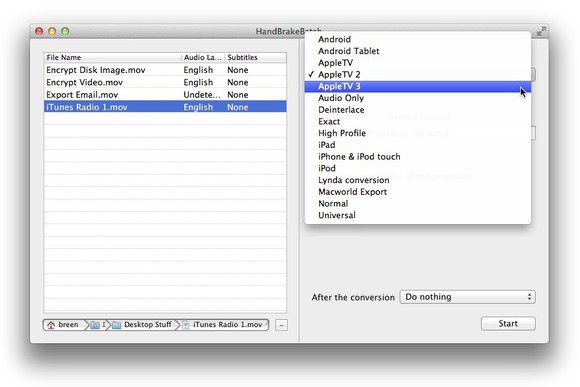Close the HandBrakeBatch window
580x387 pixels.
point(39,31)
